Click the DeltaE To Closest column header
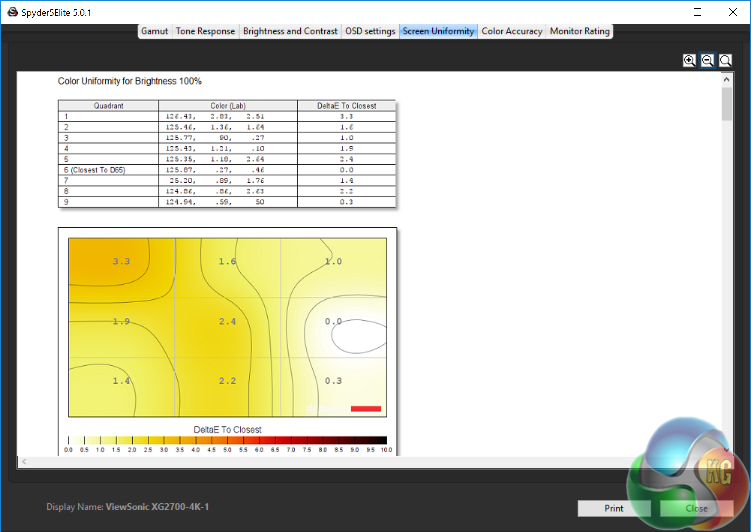 pos(347,105)
